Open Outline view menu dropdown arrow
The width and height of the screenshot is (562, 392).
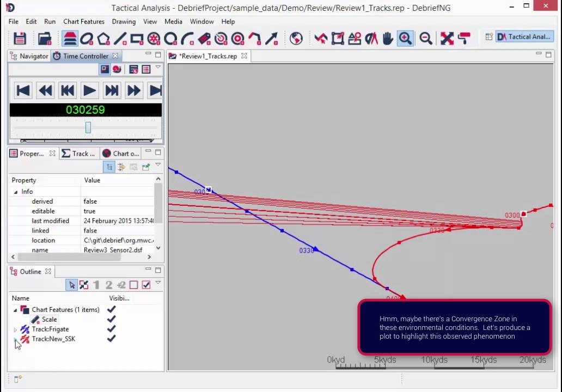pyautogui.click(x=158, y=283)
